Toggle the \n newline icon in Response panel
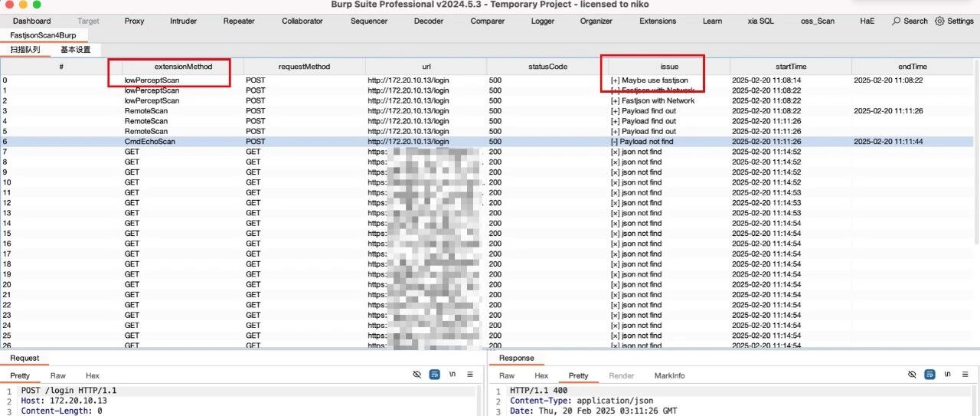The image size is (980, 416). tap(947, 375)
